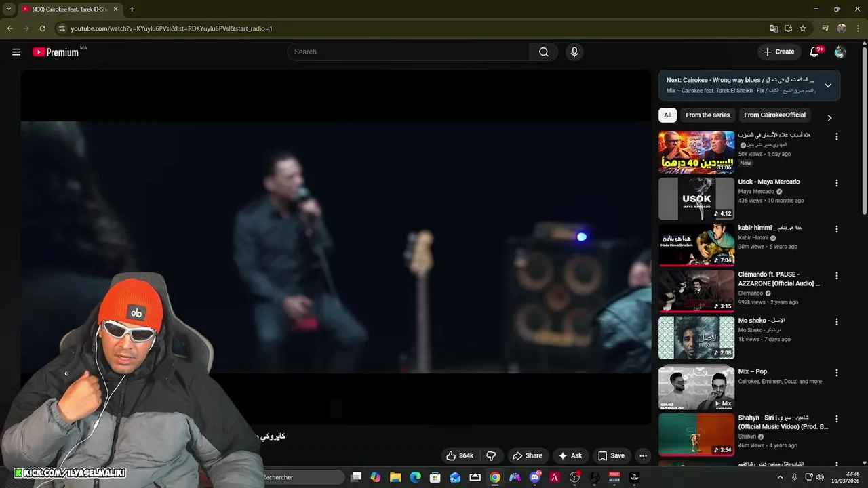Viewport: 868px width, 488px height.
Task: Open Discord from the taskbar
Action: (535, 477)
